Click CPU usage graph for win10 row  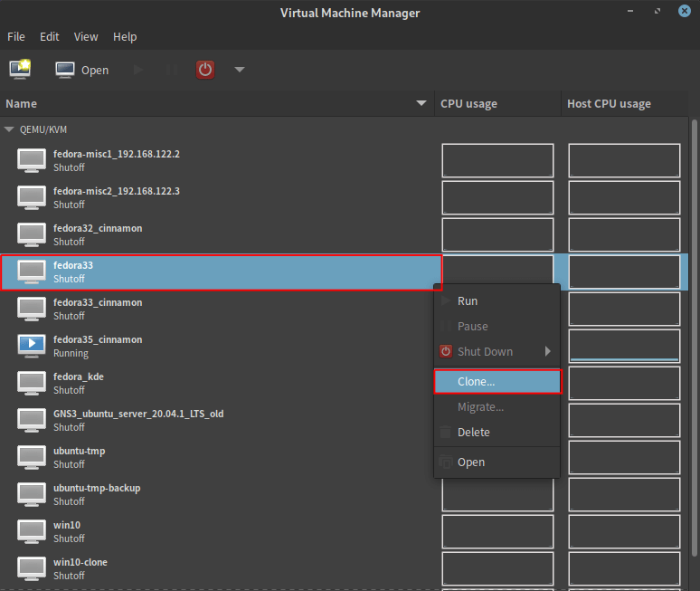tap(497, 531)
